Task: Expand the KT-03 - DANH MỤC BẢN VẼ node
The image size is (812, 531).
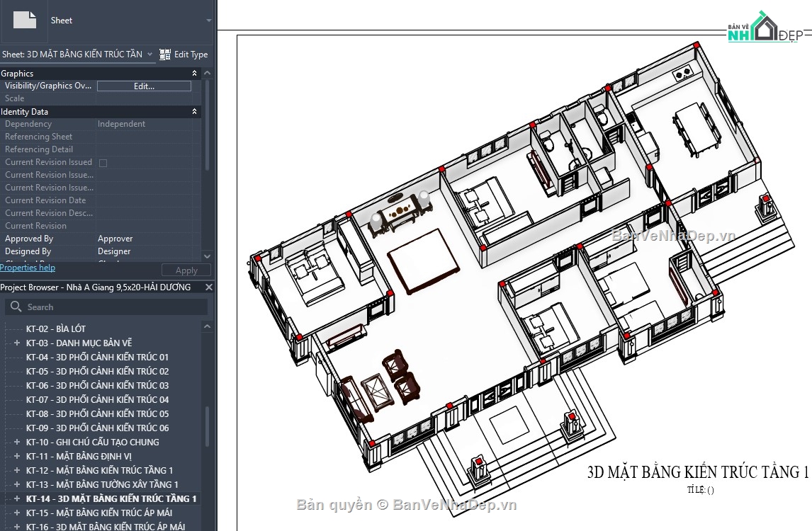Action: [x=17, y=343]
